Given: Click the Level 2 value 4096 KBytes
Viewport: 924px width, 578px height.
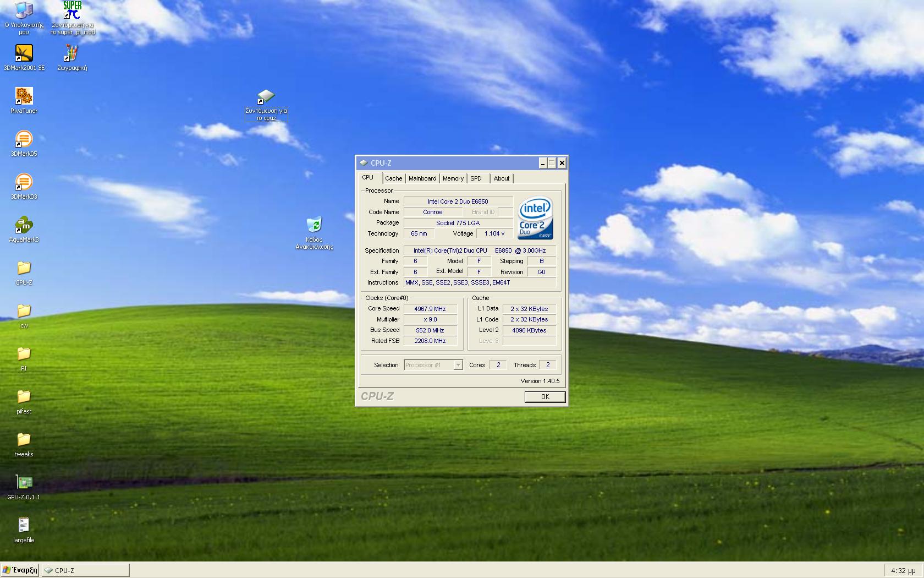Looking at the screenshot, I should click(529, 330).
